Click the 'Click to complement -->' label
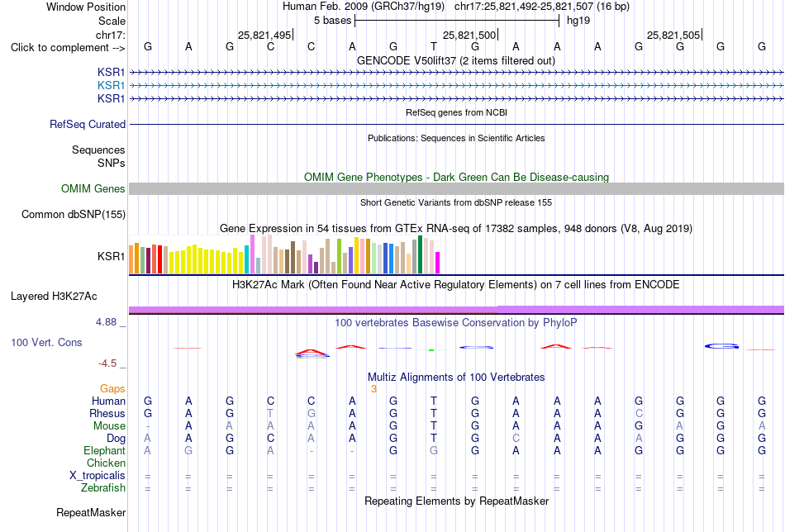Screen dimensions: 785x532 [x=68, y=48]
